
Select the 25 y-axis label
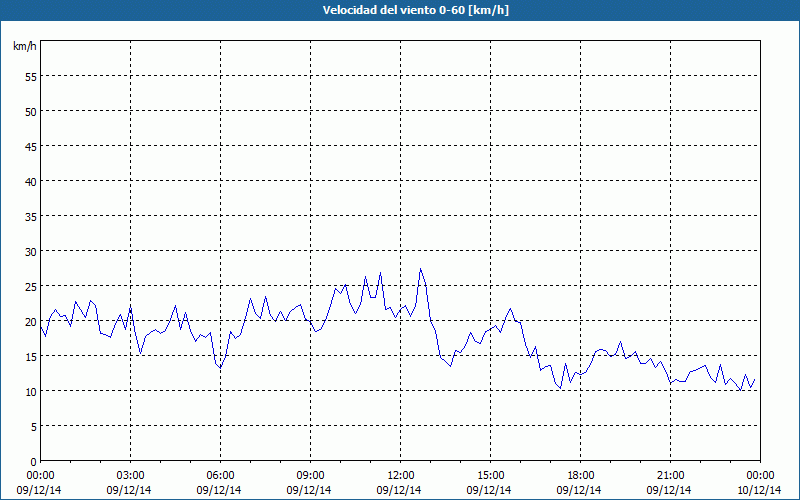pos(31,287)
